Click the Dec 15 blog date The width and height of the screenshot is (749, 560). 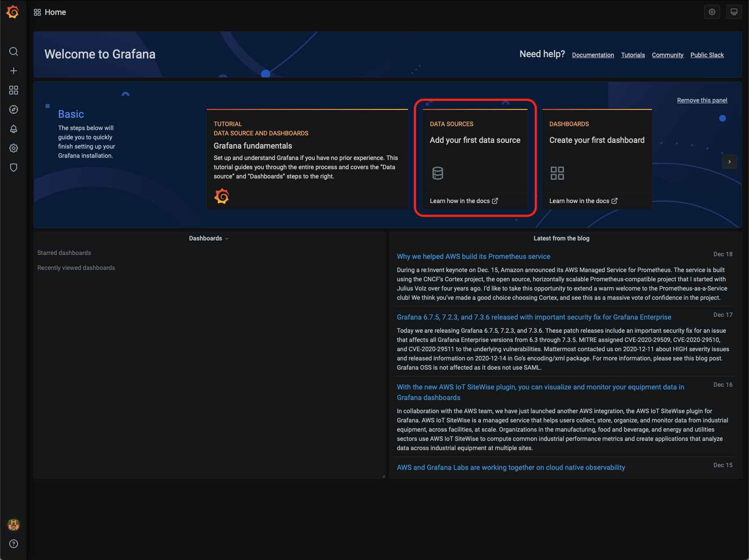point(723,465)
